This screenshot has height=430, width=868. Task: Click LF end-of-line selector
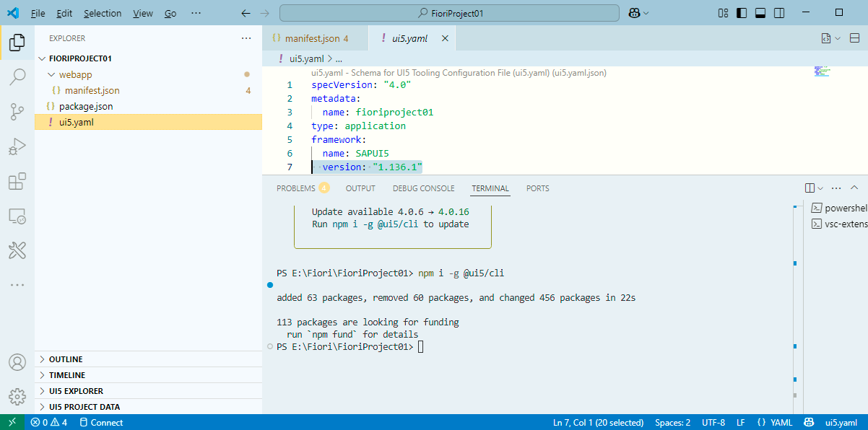[x=740, y=422]
